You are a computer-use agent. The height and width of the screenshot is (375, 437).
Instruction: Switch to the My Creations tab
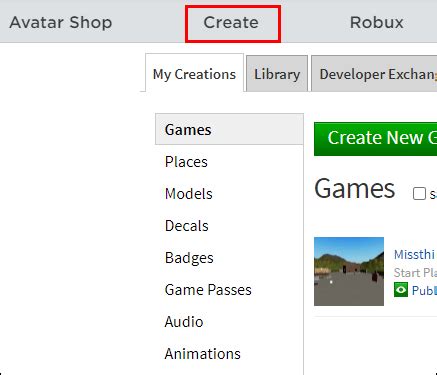[x=194, y=73]
